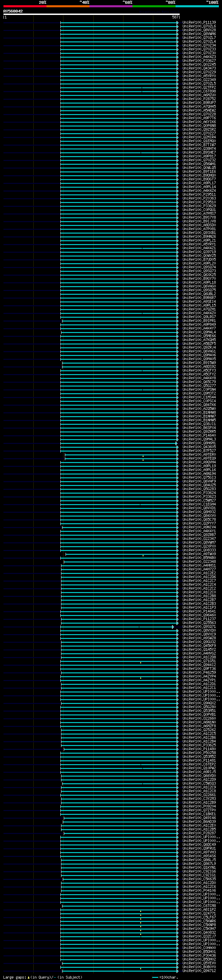Select hit label UniRef100_Q38HT4
Viewport: 222px width, 980px height.
(x=199, y=148)
